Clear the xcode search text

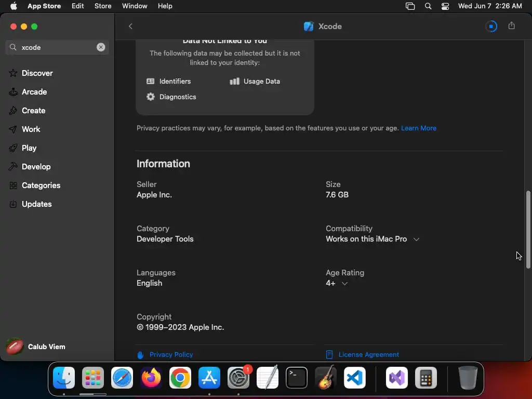pyautogui.click(x=101, y=47)
